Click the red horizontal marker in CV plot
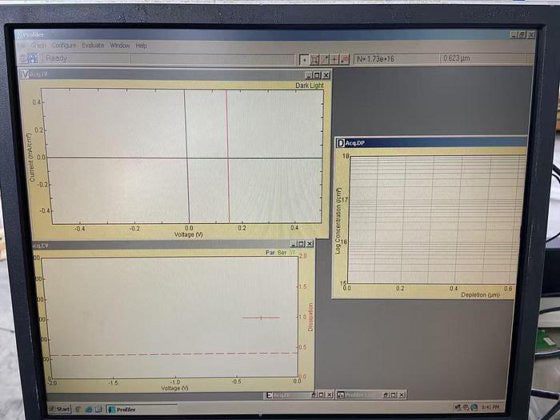The image size is (560, 420). click(261, 318)
